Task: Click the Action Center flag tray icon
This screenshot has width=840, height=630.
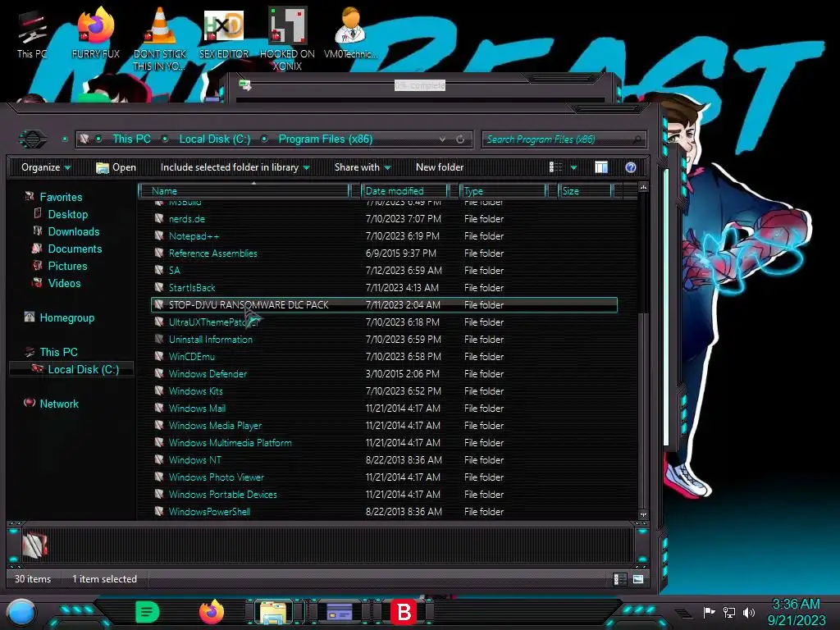Action: click(x=710, y=612)
